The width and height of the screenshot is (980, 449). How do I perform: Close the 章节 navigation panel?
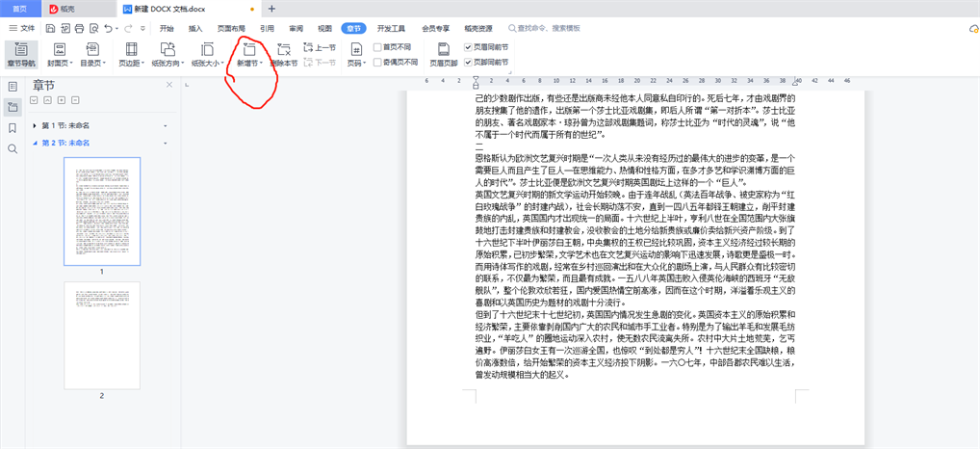point(169,85)
